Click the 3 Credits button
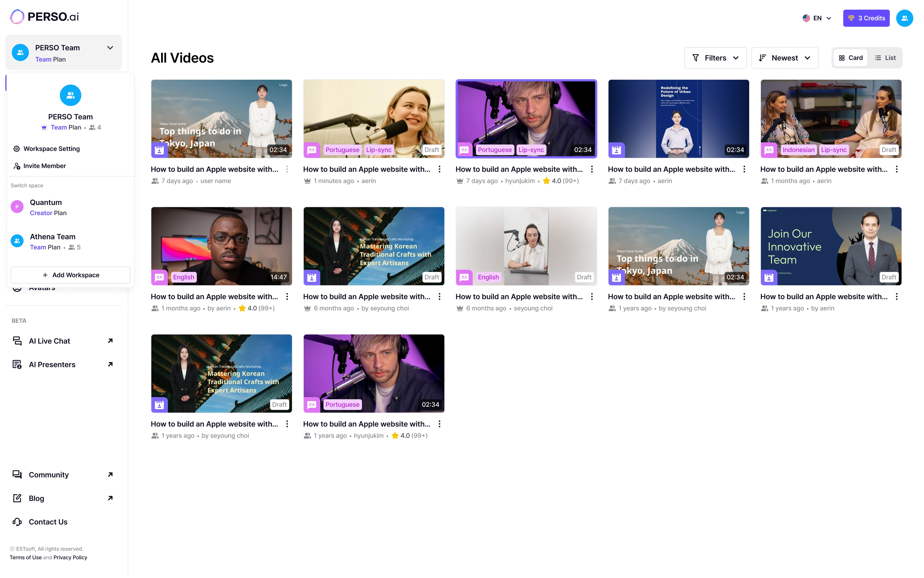Image resolution: width=924 pixels, height=578 pixels. (x=866, y=18)
